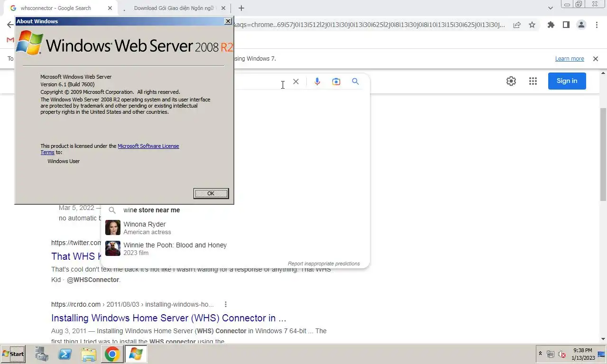
Task: Open Microsoft Software License link
Action: coord(148,146)
